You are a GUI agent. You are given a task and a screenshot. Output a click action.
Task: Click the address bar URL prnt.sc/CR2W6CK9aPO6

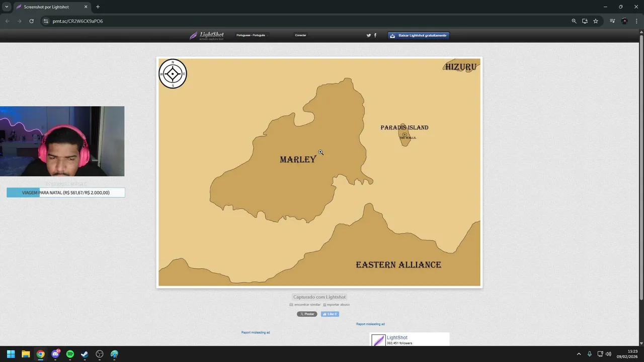77,21
